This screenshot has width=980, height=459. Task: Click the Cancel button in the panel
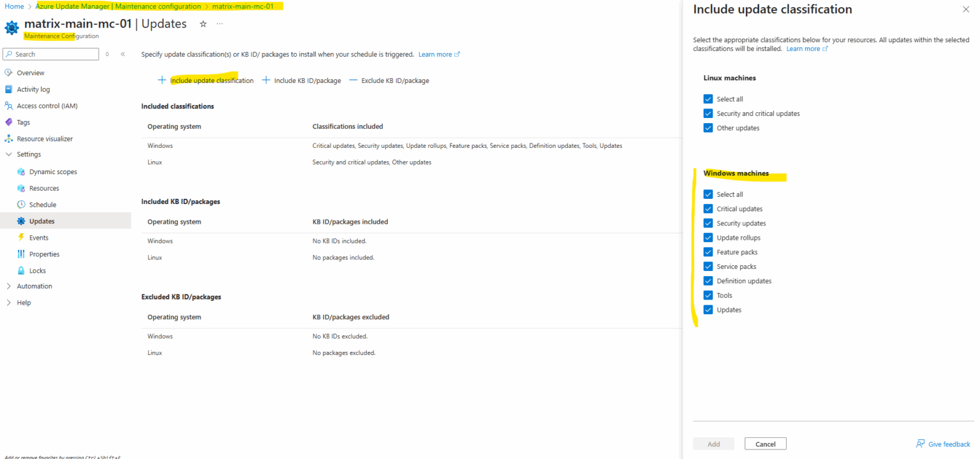tap(765, 443)
